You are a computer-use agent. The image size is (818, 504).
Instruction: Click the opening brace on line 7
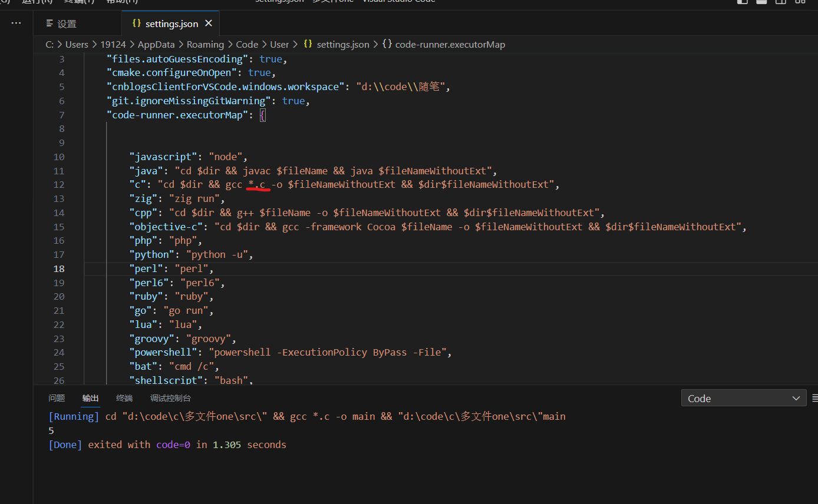click(263, 115)
